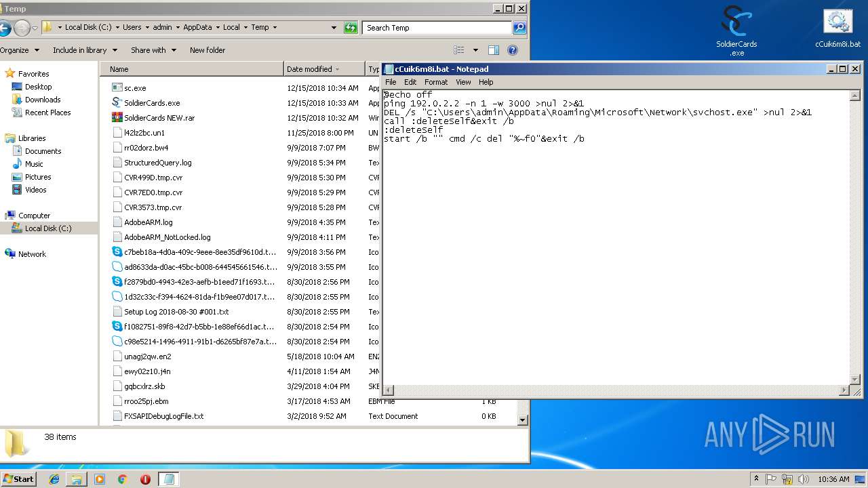Viewport: 868px width, 488px height.
Task: Select the StructuredQuery.log file
Action: 157,163
